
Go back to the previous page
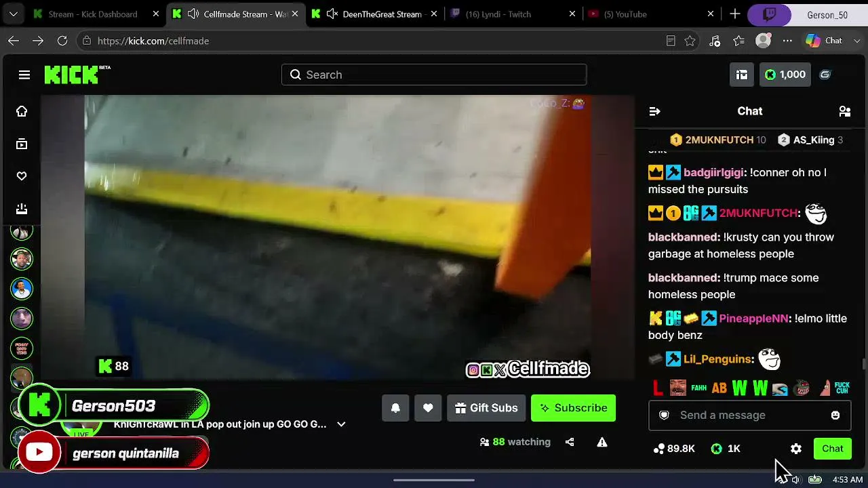pos(14,41)
